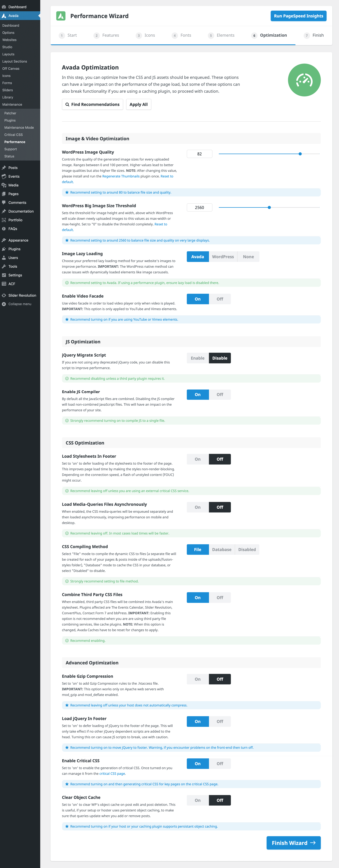This screenshot has height=868, width=339.
Task: Choose Disabled as CSS Compiling Method
Action: (x=247, y=550)
